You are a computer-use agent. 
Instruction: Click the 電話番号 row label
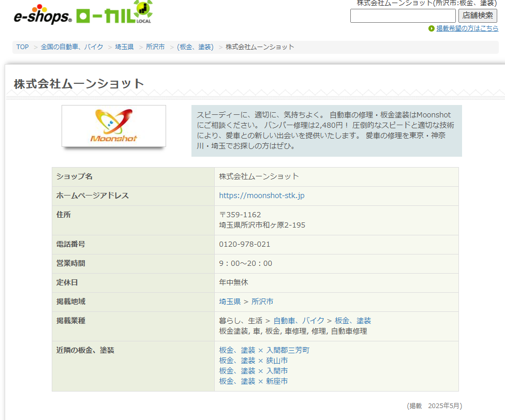click(x=70, y=244)
